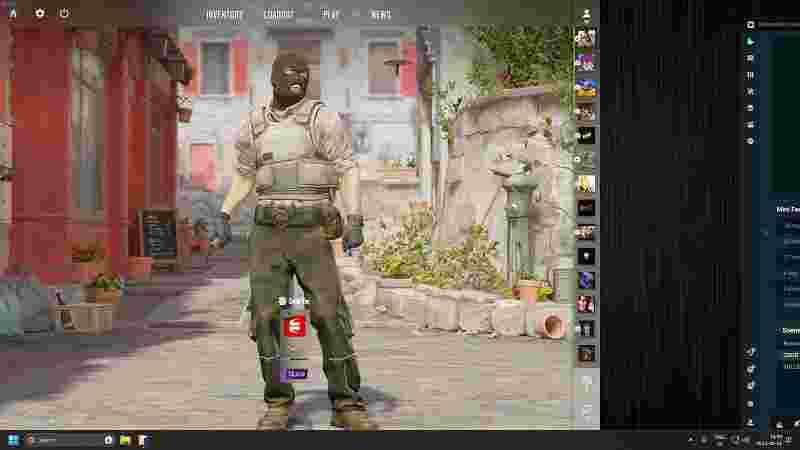Click the power quit icon
Screen dimensions: 800x450
tap(64, 13)
